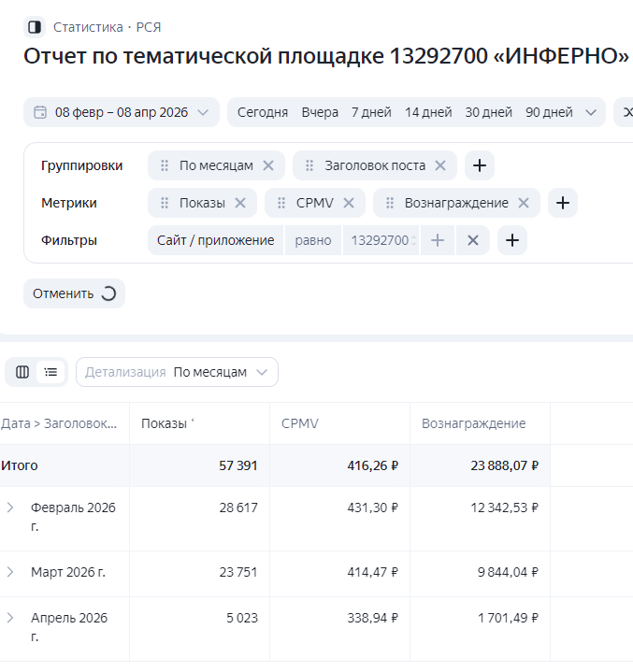
Task: Toggle the sidebar panel icon near Статистика
Action: [35, 27]
